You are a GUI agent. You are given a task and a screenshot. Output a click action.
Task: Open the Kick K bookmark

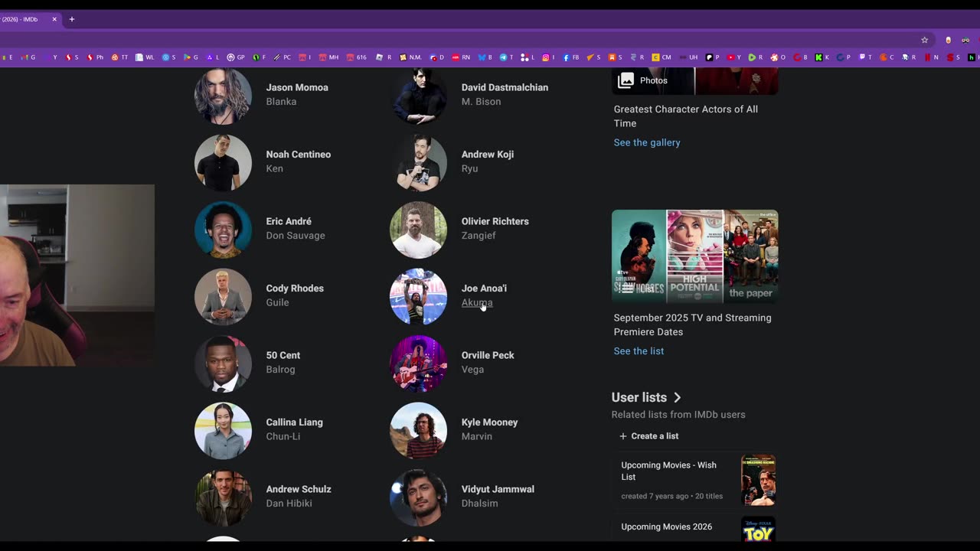pyautogui.click(x=822, y=57)
